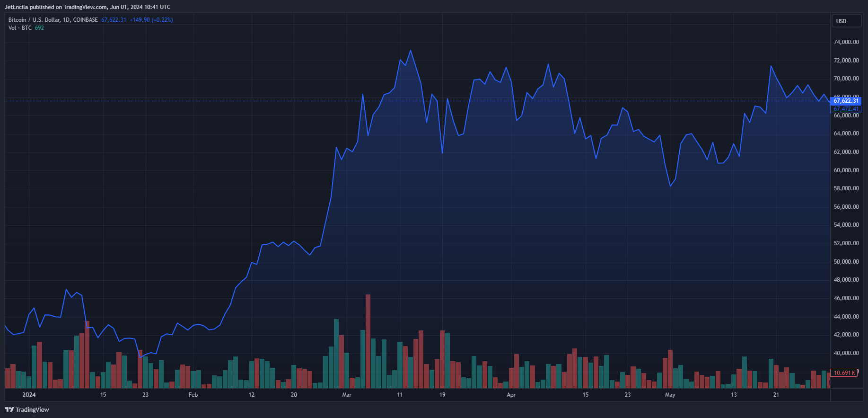Viewport: 868px width, 418px height.
Task: Select the Apr marker on the time axis
Action: coord(511,395)
